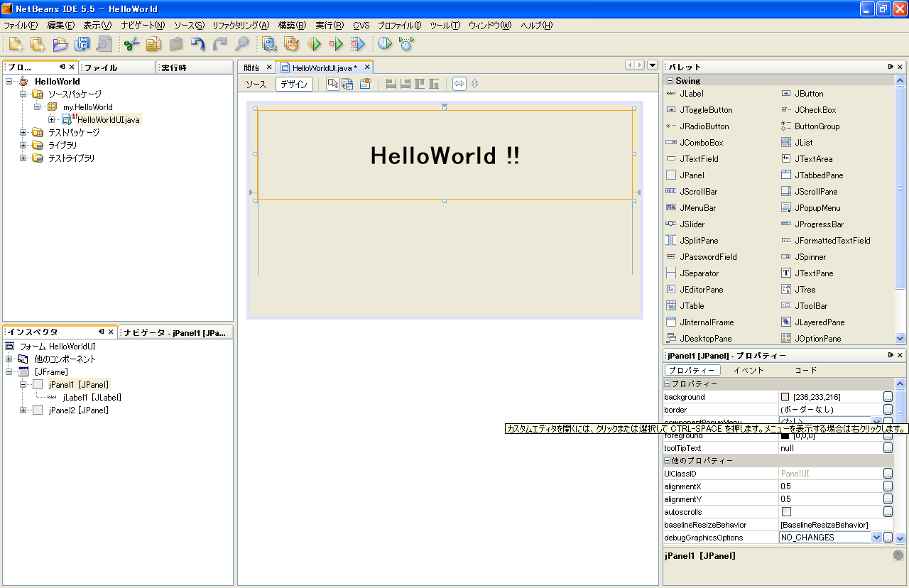The height and width of the screenshot is (588, 909).
Task: Click the Save All disks icon
Action: 82,44
